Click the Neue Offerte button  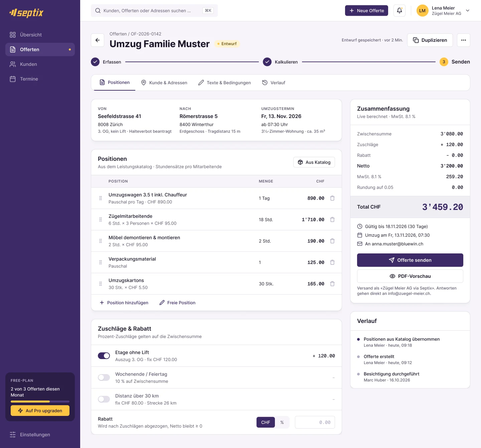coord(366,11)
